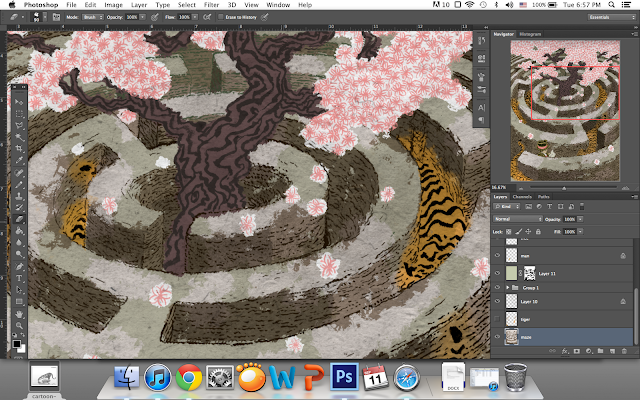640x400 pixels.
Task: Toggle the lock all padlock
Action: pyautogui.click(x=538, y=231)
